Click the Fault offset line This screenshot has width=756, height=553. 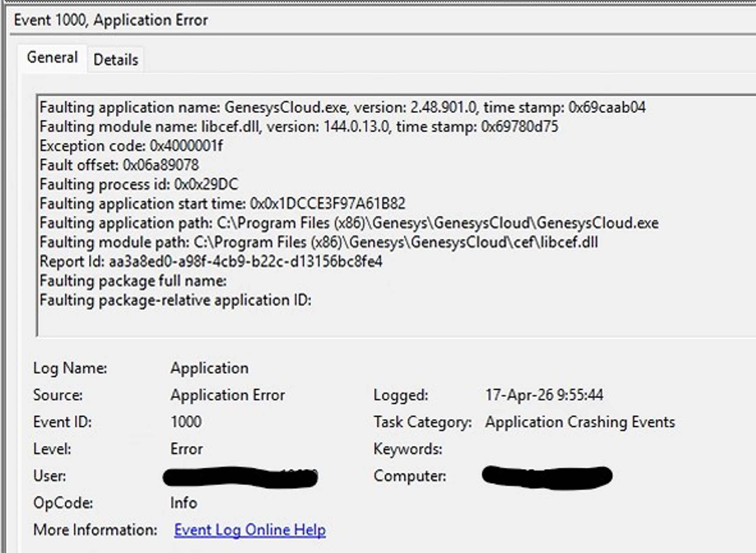pyautogui.click(x=119, y=165)
